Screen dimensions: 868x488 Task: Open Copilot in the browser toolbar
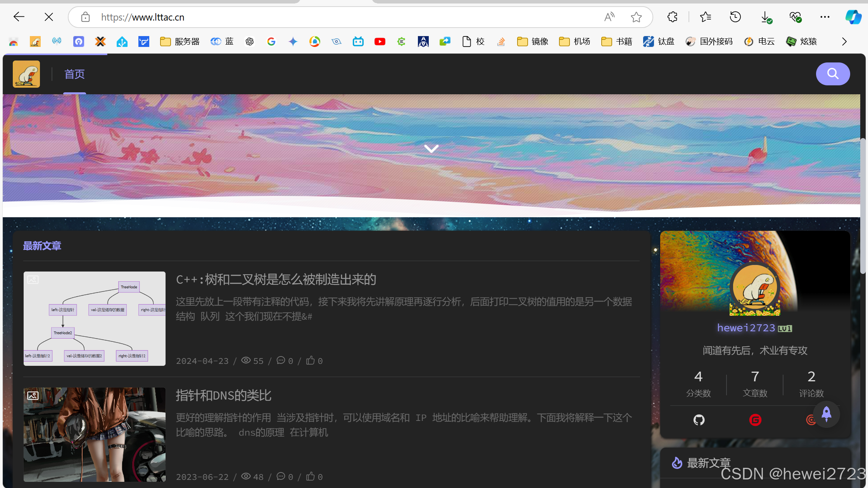[x=853, y=17]
